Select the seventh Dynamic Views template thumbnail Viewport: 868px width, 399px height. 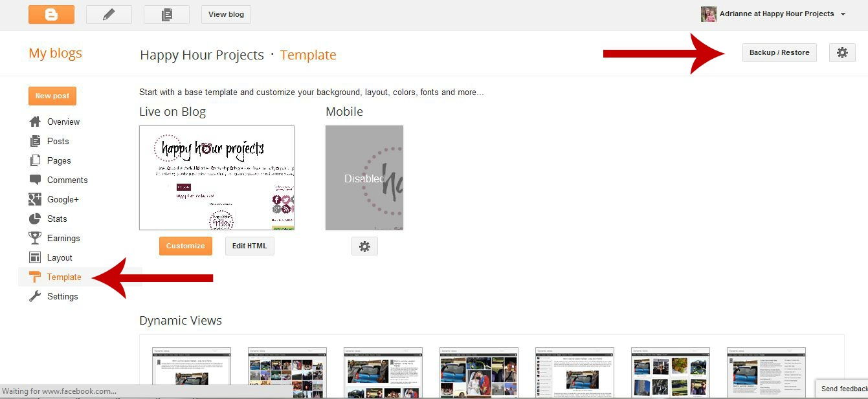pyautogui.click(x=766, y=372)
